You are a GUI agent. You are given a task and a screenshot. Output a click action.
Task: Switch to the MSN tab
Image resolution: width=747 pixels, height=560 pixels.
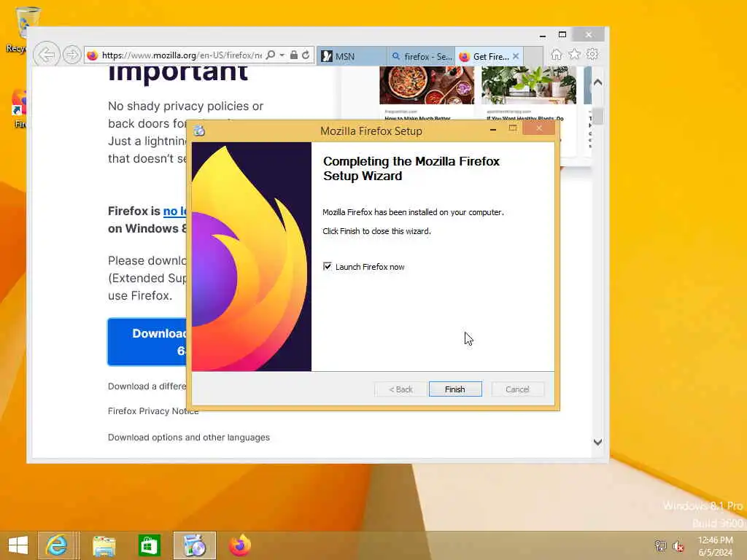click(x=352, y=56)
